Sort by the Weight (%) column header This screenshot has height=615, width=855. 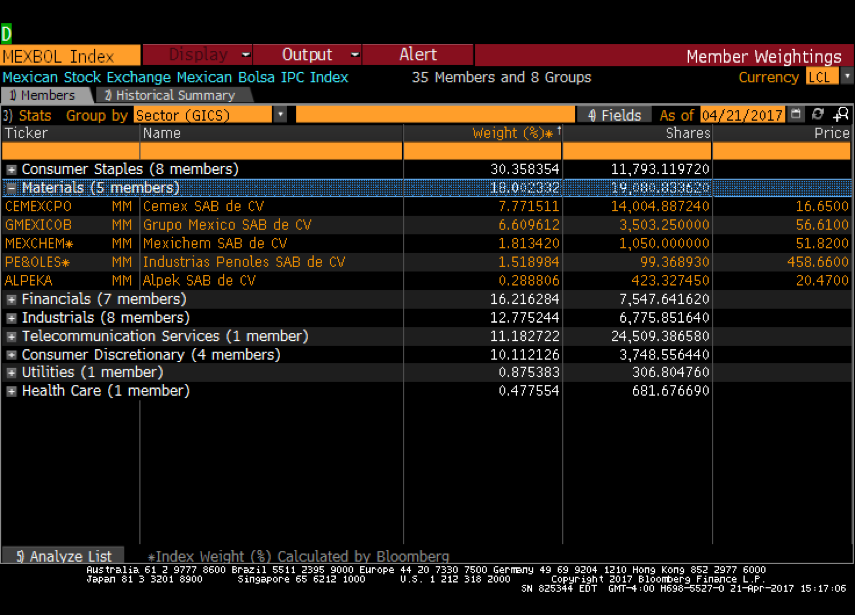click(x=513, y=133)
